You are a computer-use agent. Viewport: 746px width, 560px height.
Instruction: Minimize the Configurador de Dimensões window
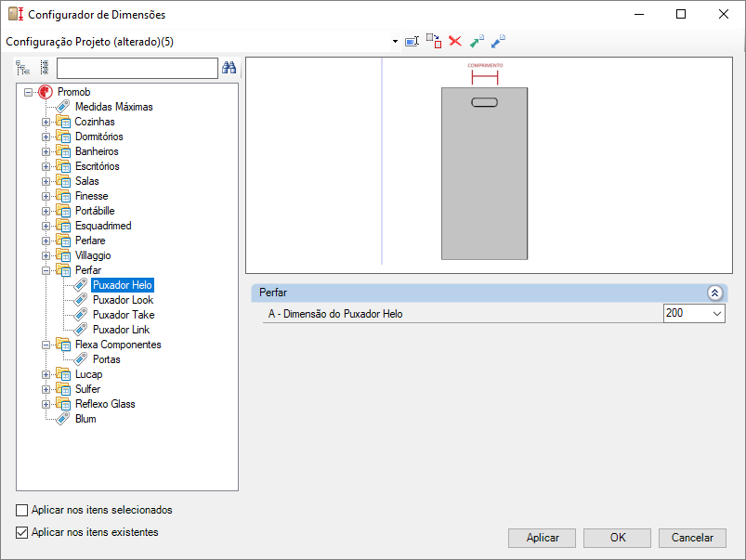pyautogui.click(x=639, y=14)
